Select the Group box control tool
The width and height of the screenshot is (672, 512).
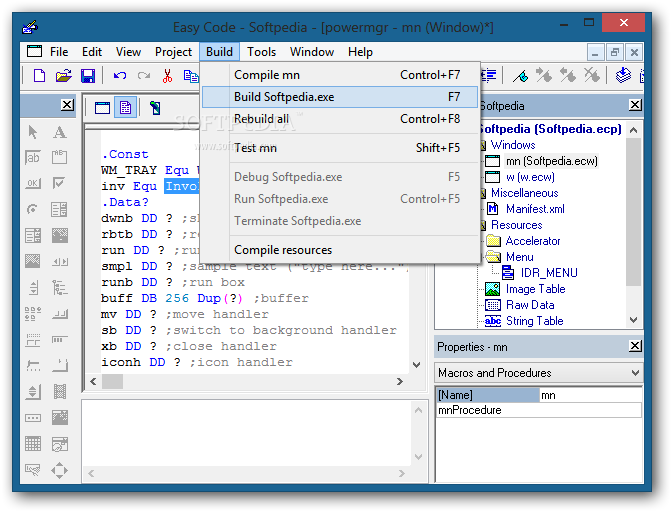tap(60, 157)
